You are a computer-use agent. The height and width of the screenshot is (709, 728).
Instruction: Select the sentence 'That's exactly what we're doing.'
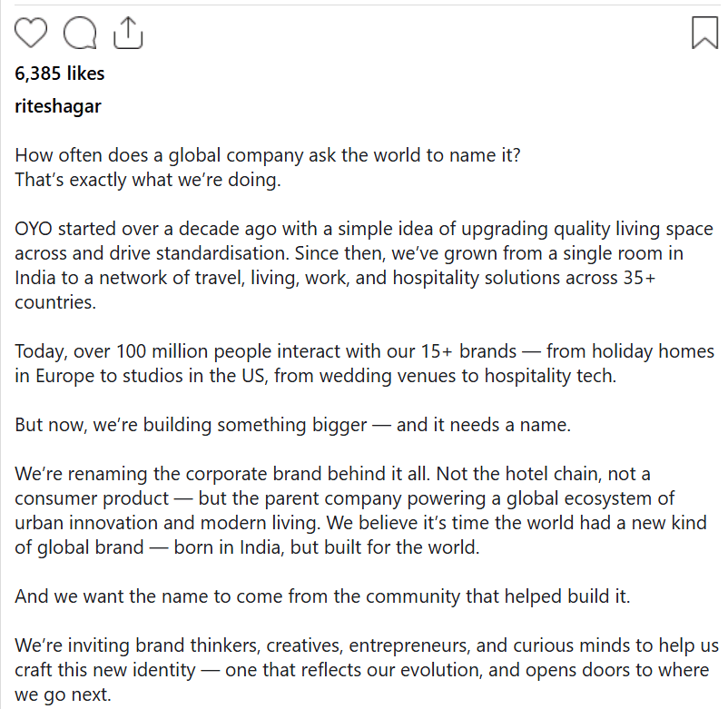click(148, 180)
